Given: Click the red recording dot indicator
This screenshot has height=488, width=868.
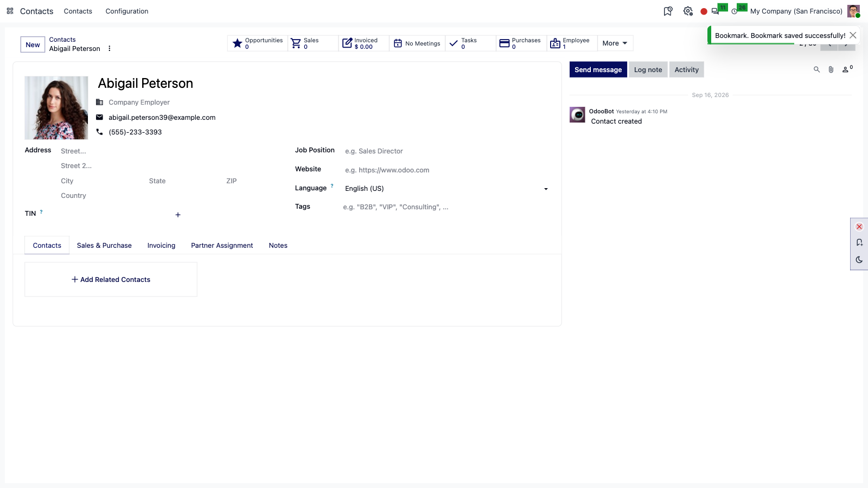Looking at the screenshot, I should tap(704, 11).
